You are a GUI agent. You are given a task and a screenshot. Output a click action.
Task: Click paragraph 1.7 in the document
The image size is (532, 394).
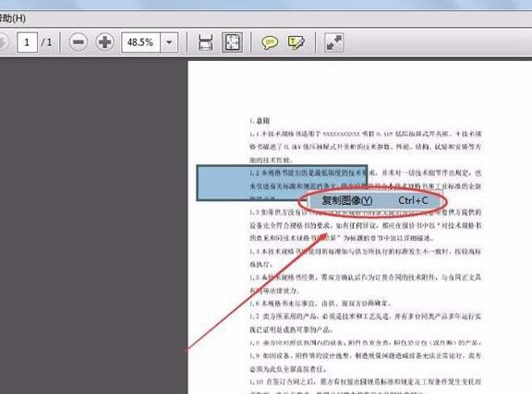[366, 323]
